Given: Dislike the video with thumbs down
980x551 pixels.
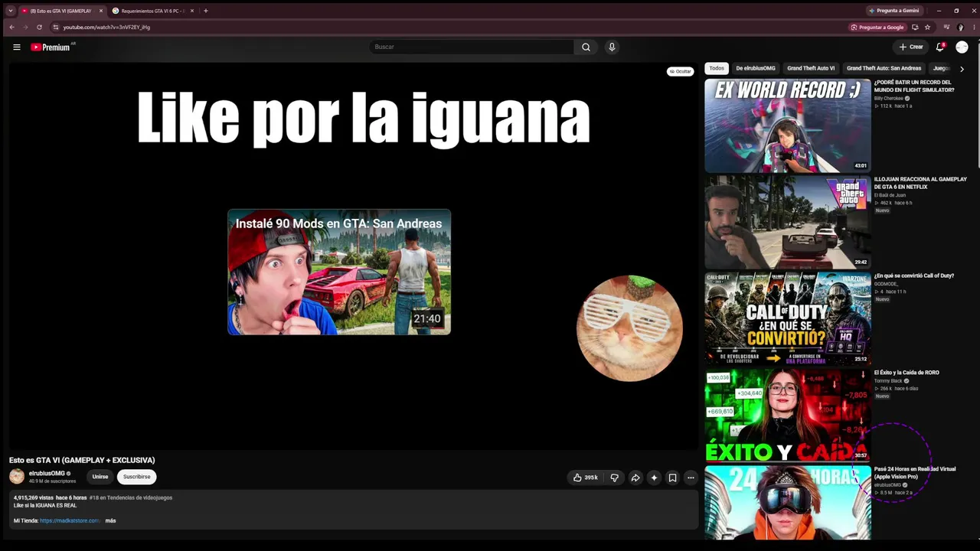Looking at the screenshot, I should [x=614, y=478].
